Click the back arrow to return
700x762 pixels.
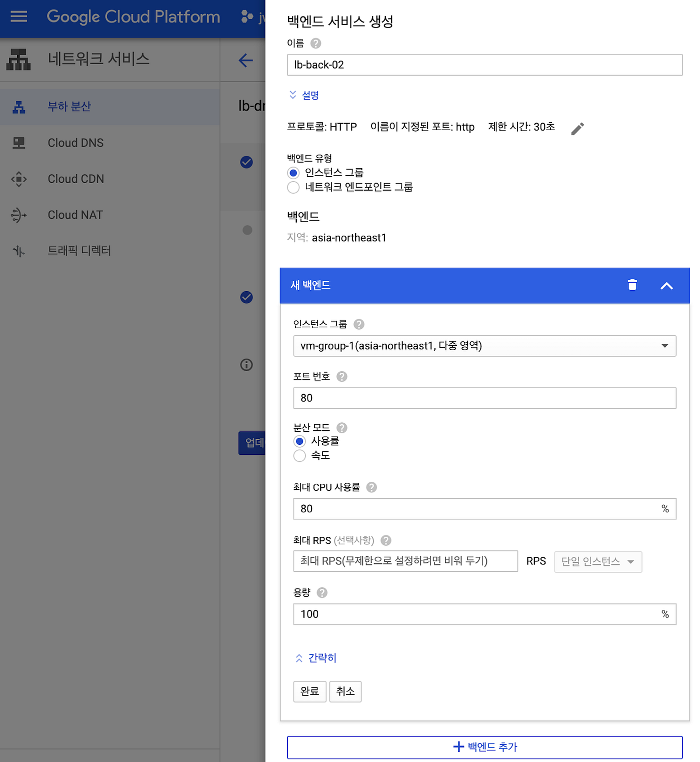[245, 60]
